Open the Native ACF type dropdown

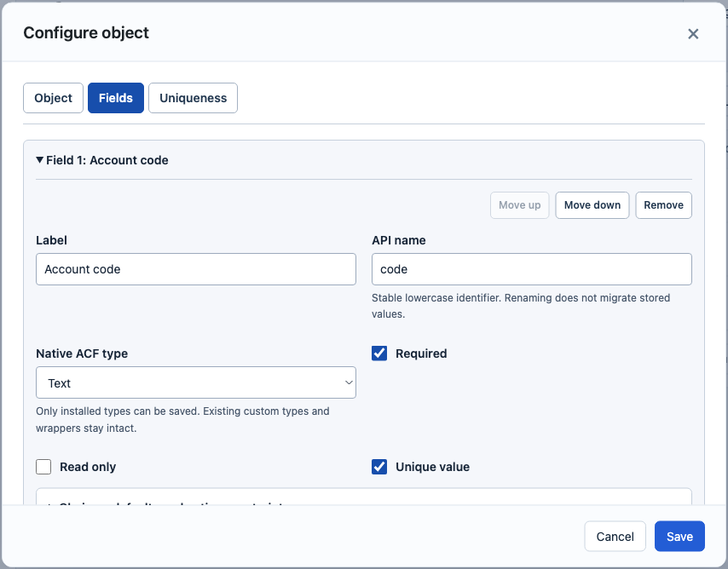196,382
